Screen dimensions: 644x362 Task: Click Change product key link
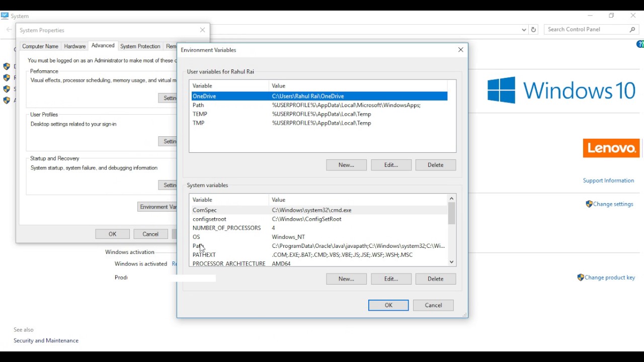coord(610,278)
